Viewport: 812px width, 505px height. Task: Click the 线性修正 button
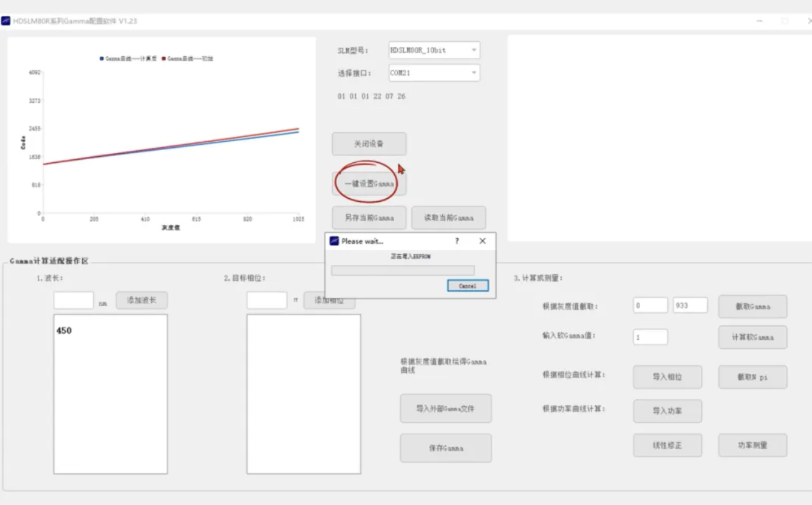[x=667, y=445]
